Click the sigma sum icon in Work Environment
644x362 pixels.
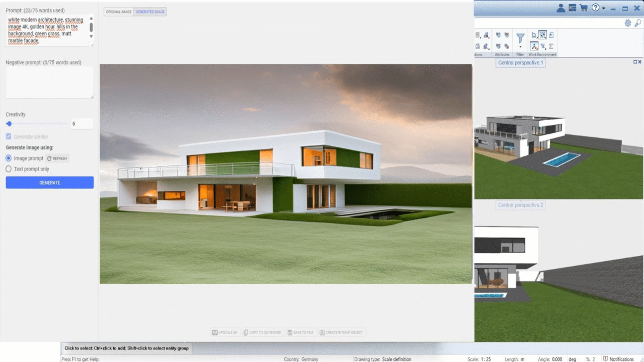(551, 46)
